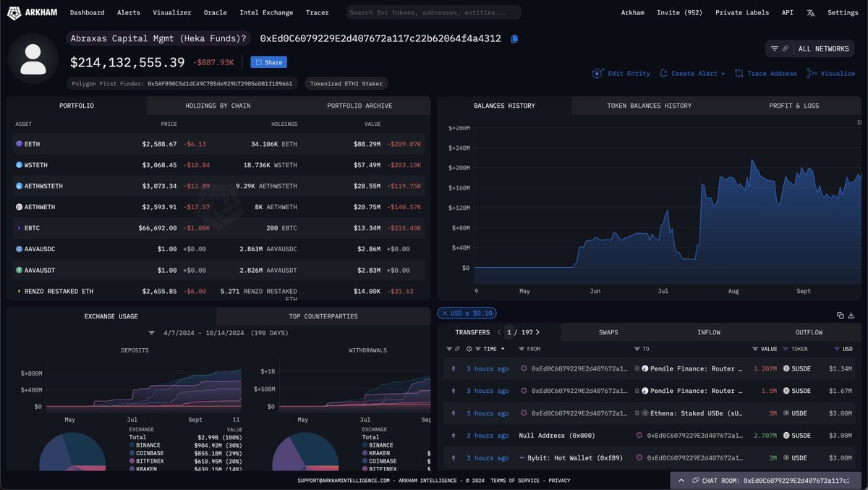Switch to the SWAPS tab
868x490 pixels.
click(x=608, y=332)
